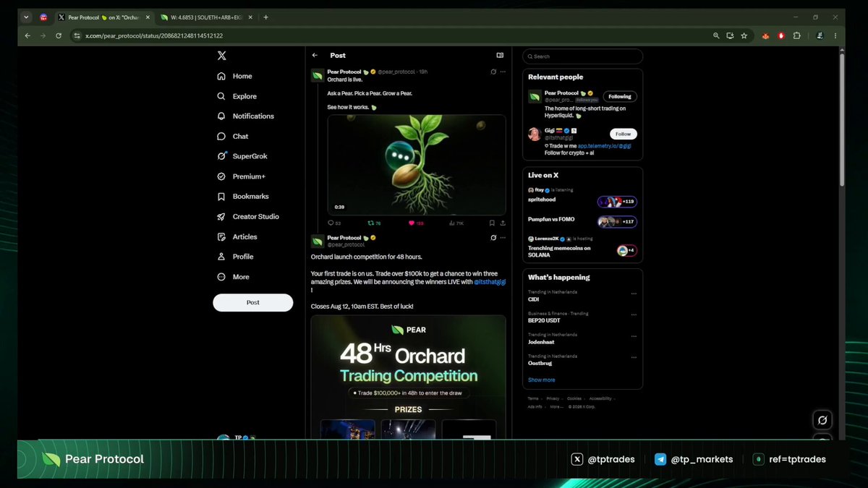Reload the page in browser toolbar

pos(60,35)
